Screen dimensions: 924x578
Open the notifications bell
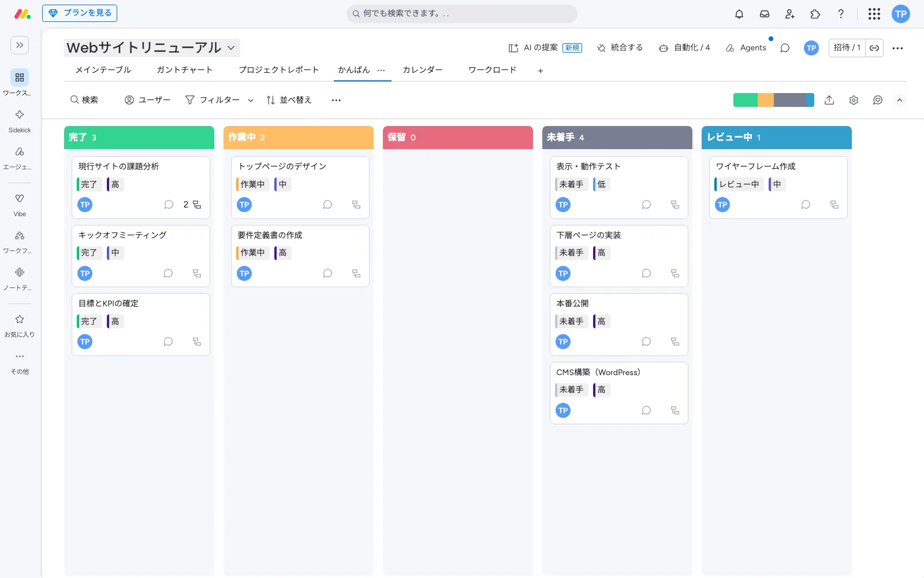739,14
